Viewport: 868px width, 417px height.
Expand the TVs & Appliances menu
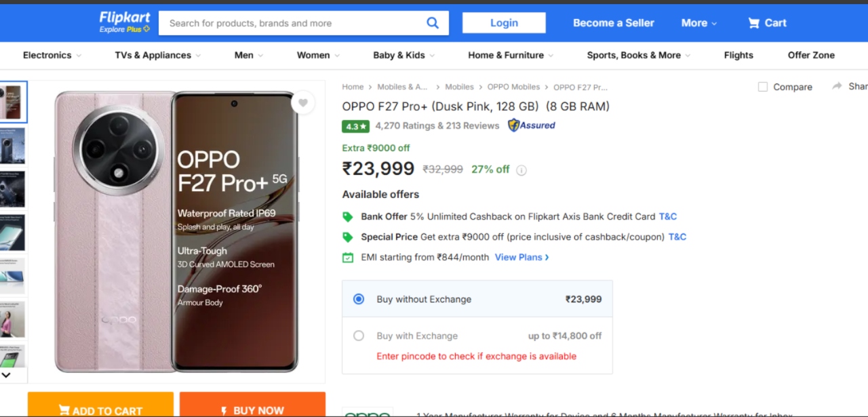point(158,56)
